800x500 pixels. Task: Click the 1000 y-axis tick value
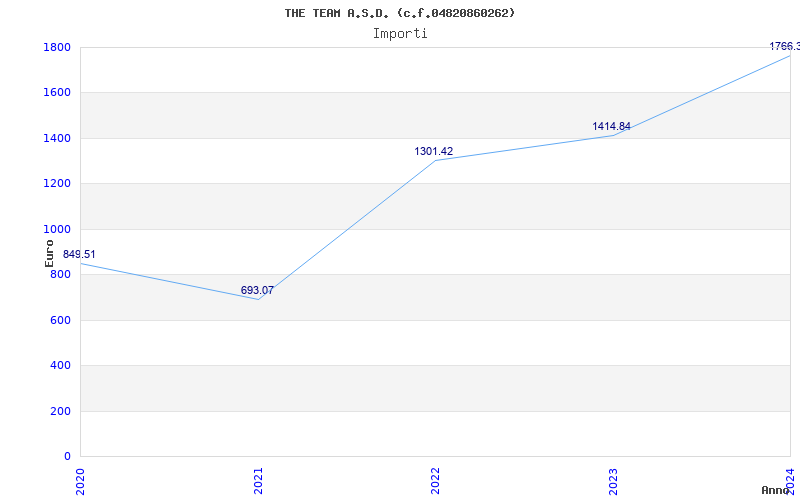coord(56,229)
